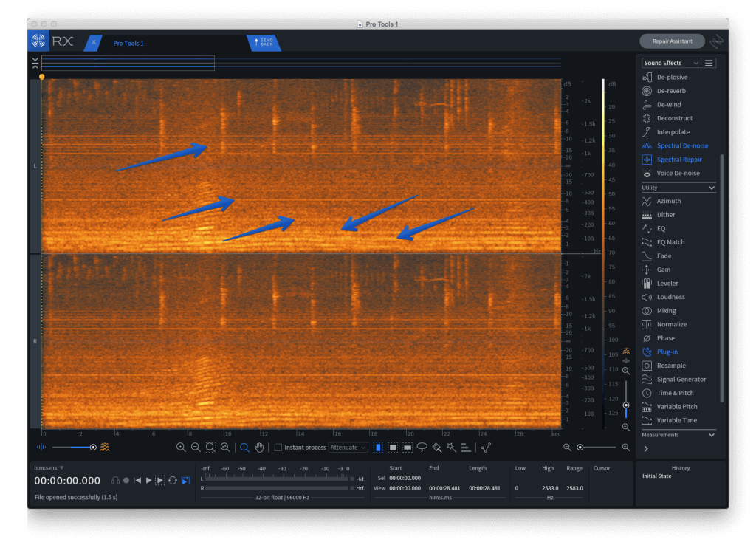This screenshot has height=545, width=756.
Task: Switch to the Pro Tools 1 tab
Action: (128, 43)
